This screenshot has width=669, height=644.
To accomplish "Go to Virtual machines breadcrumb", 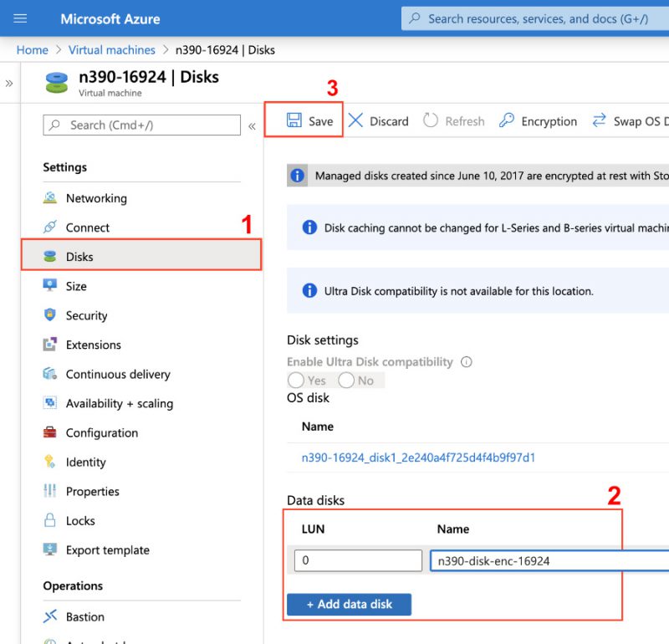I will pos(112,49).
